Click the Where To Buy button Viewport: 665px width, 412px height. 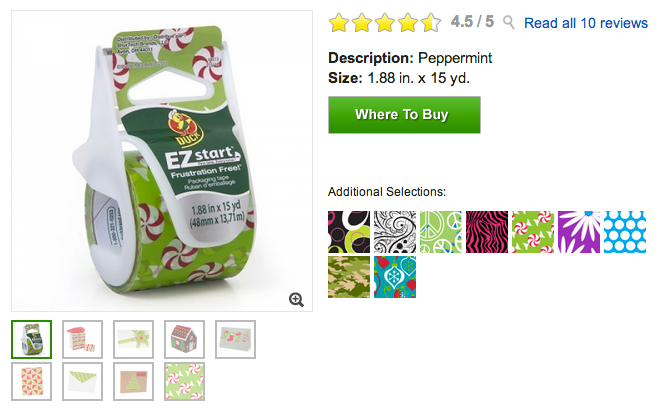coord(404,115)
